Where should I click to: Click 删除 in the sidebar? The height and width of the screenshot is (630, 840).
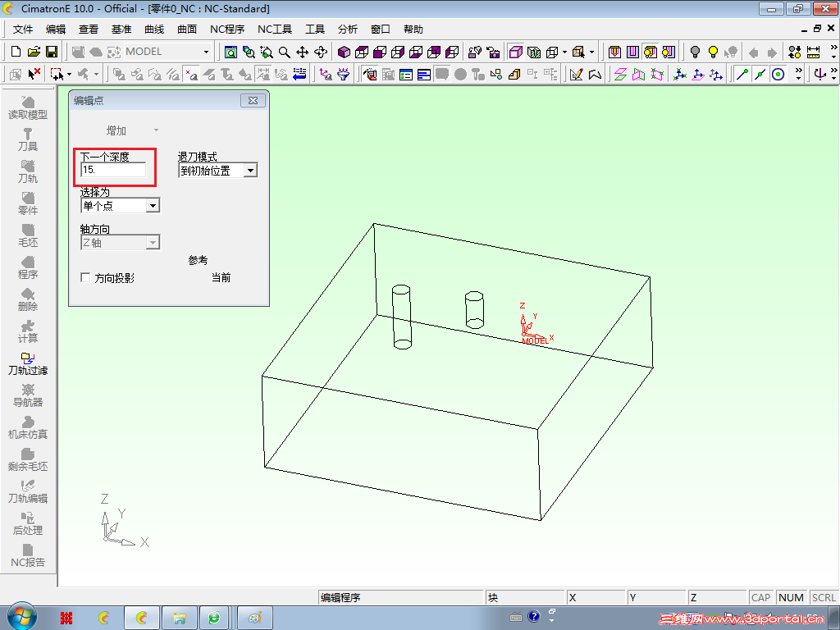pos(28,300)
